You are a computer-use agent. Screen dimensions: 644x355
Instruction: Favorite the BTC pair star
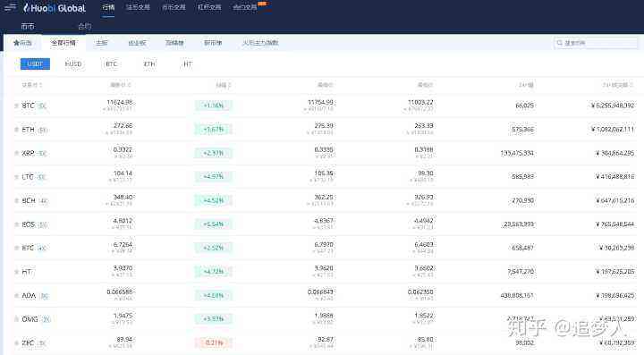[x=16, y=106]
